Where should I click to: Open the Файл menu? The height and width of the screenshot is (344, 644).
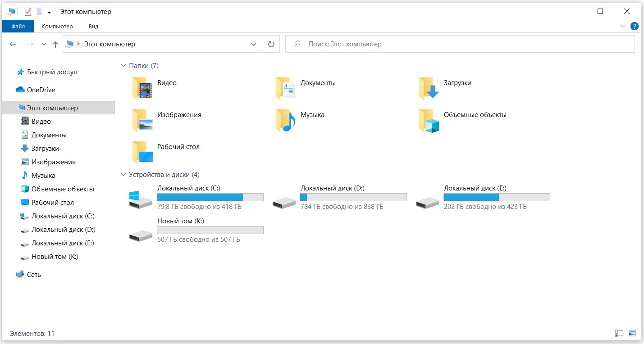pyautogui.click(x=18, y=26)
